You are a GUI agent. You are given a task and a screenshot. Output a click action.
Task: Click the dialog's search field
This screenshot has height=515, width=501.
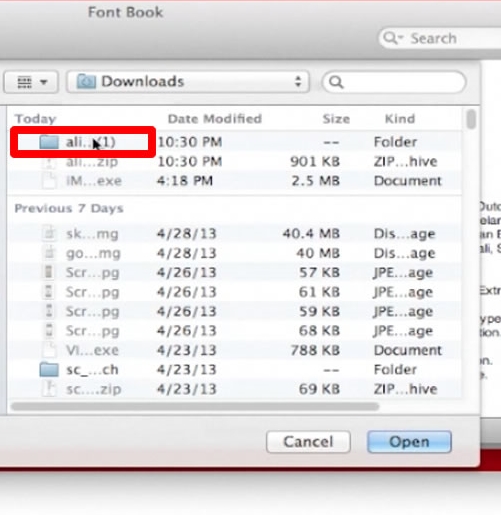tap(394, 82)
